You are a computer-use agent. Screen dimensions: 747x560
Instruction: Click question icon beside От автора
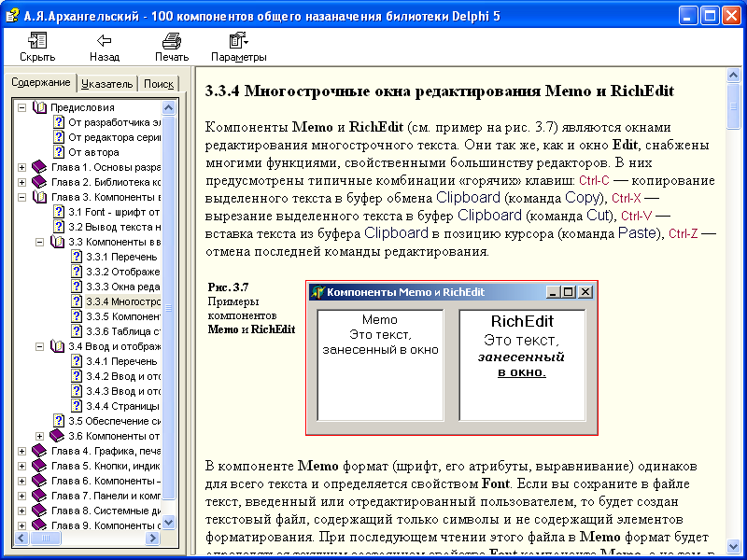(x=59, y=152)
